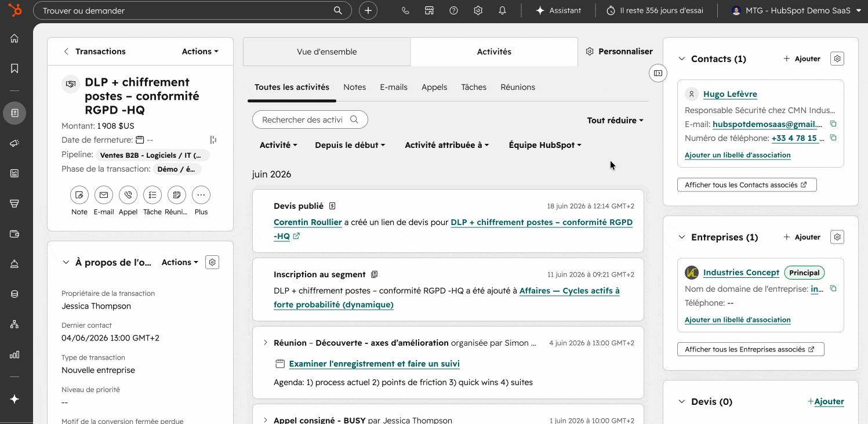868x424 pixels.
Task: Schedule a meeting with Réuni... icon
Action: [x=177, y=195]
